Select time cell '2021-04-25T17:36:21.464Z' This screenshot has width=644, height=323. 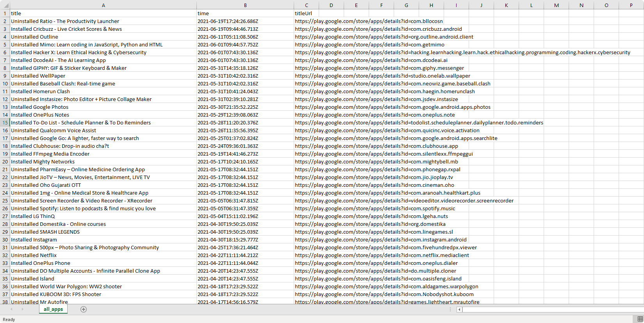tap(245, 247)
